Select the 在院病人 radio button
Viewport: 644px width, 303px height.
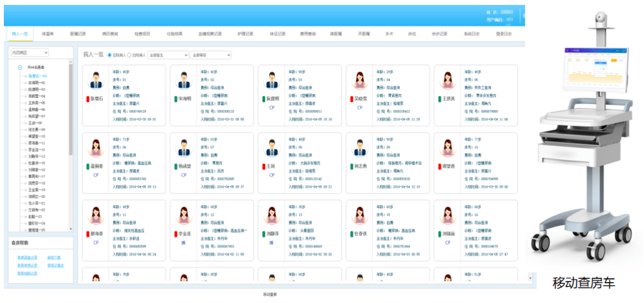109,55
